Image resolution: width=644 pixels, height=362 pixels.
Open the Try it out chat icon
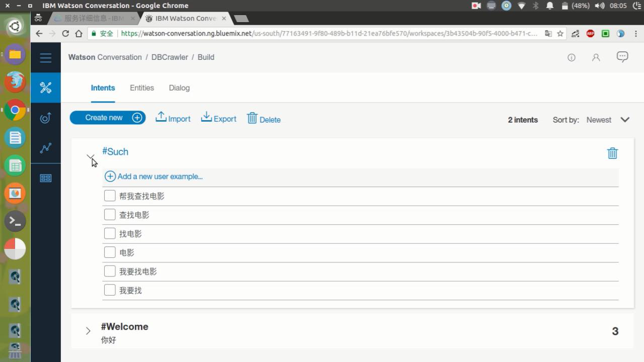pyautogui.click(x=622, y=57)
